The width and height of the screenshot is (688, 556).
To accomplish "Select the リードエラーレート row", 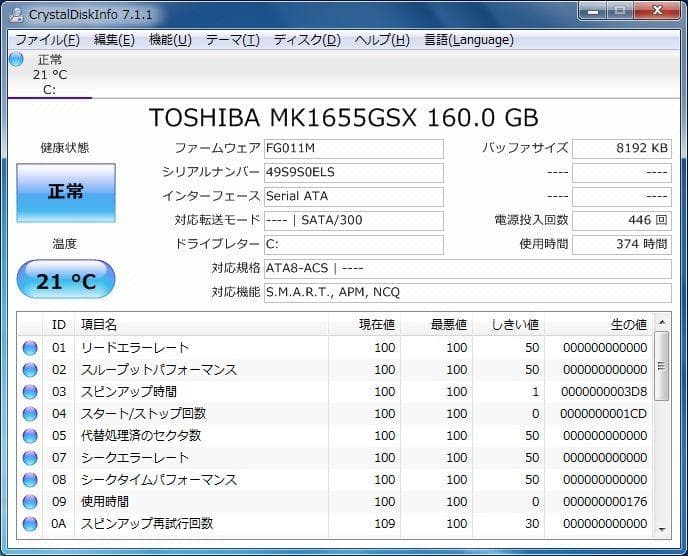I will click(335, 348).
